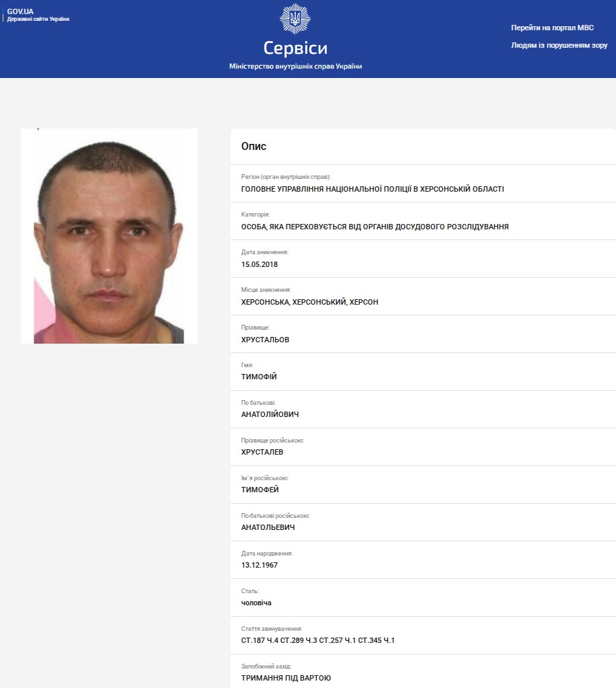This screenshot has width=616, height=688.
Task: Click the Russian surname ХРУСТАЛЕВ
Action: 262,452
